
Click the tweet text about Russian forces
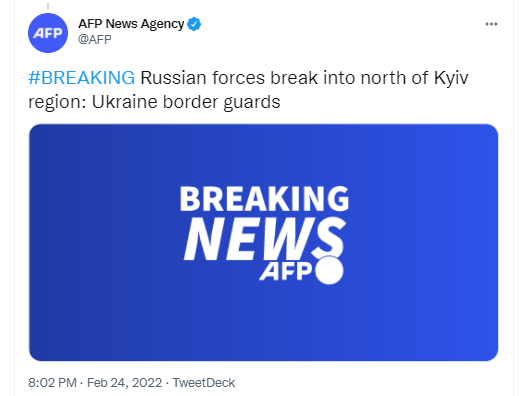click(x=248, y=90)
